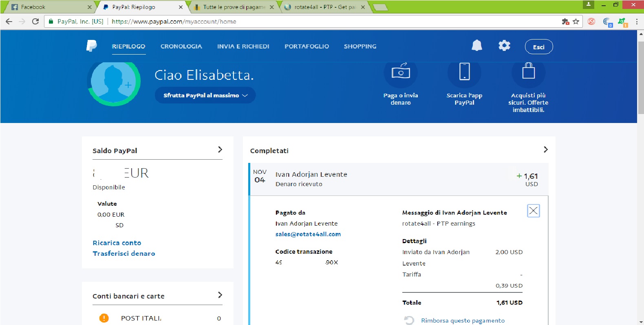The height and width of the screenshot is (325, 644).
Task: Click Trasferisci denaro link
Action: (124, 253)
